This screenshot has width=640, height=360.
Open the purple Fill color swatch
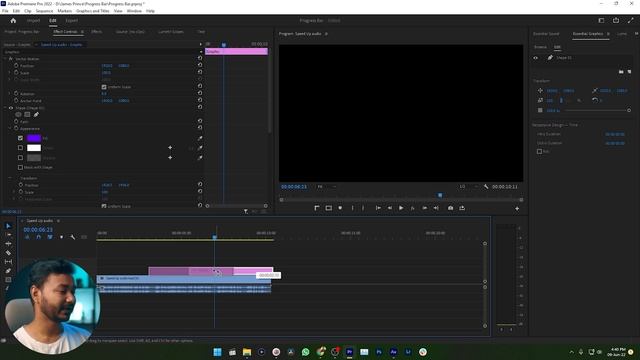(x=34, y=138)
